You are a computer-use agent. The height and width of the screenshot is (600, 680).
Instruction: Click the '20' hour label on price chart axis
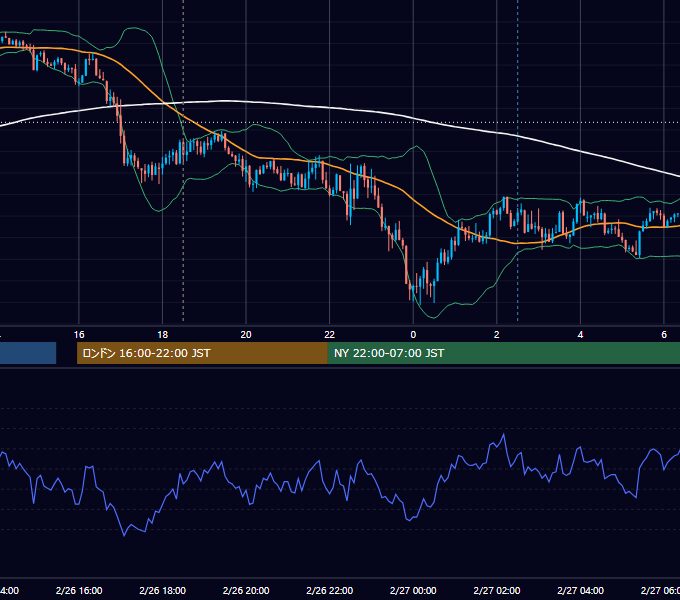(246, 335)
